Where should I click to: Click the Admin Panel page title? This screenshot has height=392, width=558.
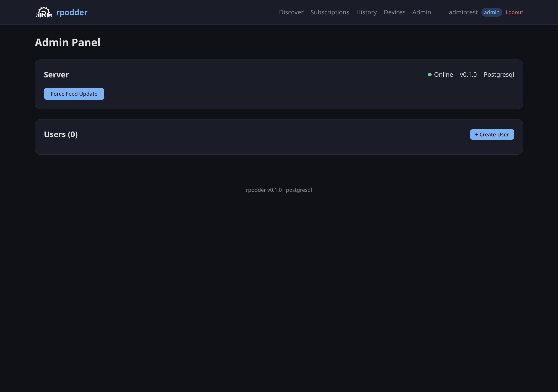(x=68, y=42)
